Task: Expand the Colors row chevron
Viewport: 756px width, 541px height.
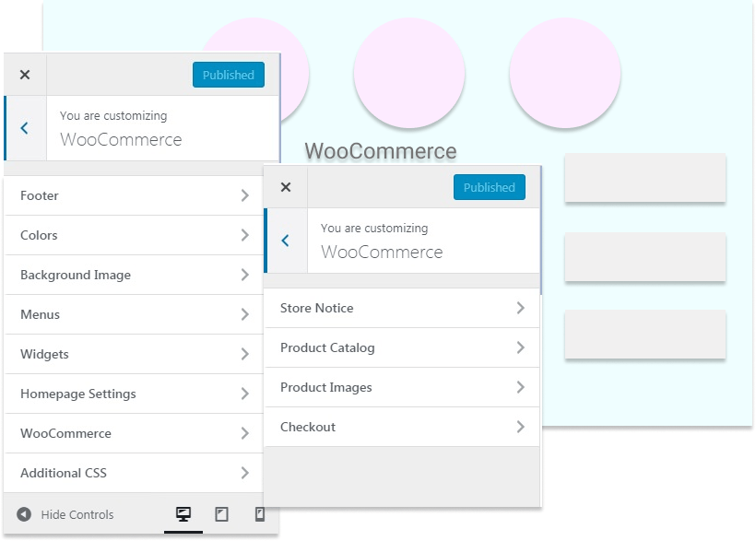Action: click(245, 235)
